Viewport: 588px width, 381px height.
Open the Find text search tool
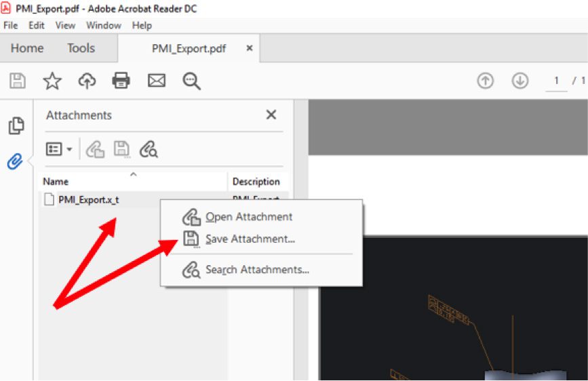pyautogui.click(x=192, y=81)
